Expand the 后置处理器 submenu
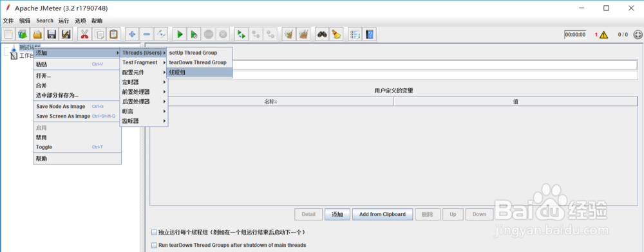The image size is (644, 252). [143, 102]
